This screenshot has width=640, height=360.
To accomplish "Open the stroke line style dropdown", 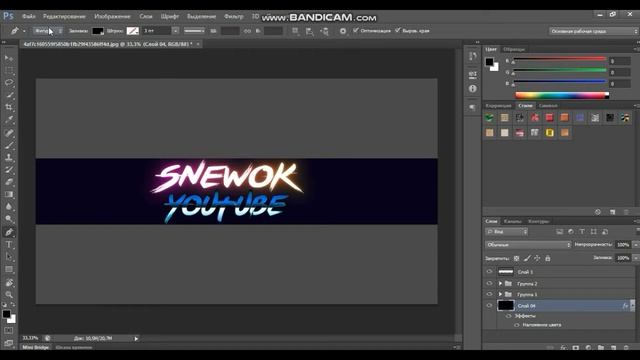I will coord(194,31).
